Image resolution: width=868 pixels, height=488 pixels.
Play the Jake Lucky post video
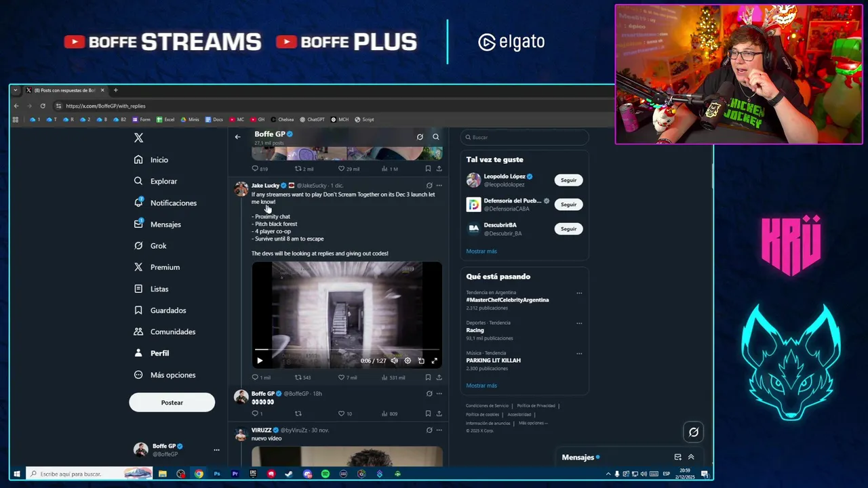[x=260, y=361]
